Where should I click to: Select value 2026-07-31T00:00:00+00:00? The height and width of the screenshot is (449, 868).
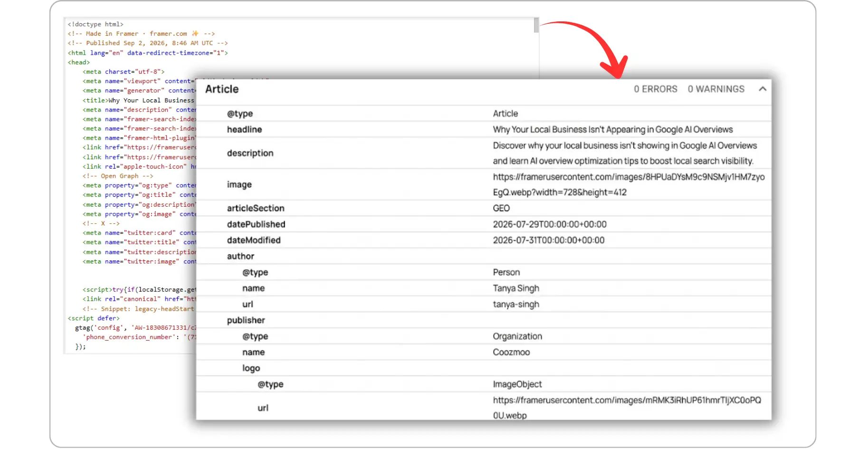549,240
